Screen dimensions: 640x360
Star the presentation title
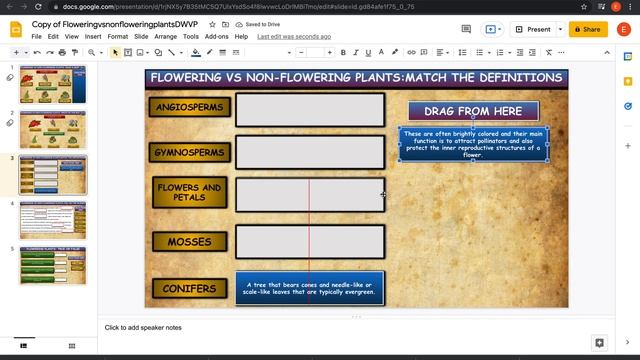pos(212,24)
